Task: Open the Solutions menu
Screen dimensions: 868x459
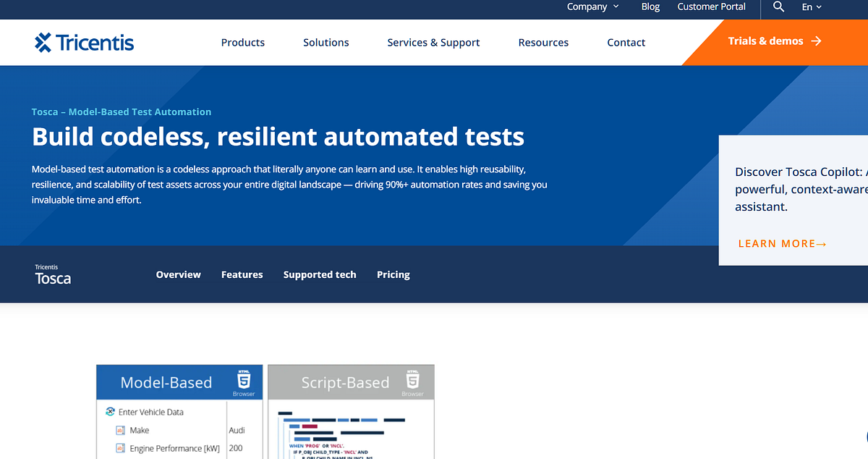Action: click(x=326, y=43)
